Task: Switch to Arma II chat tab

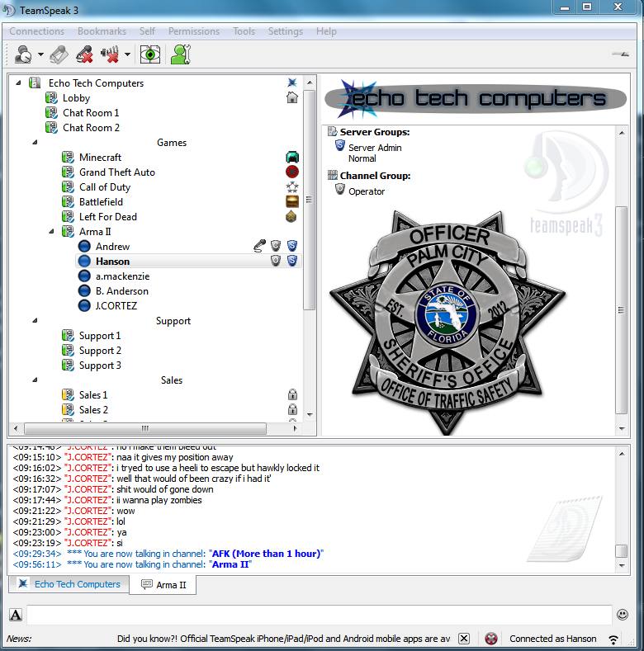Action: click(163, 584)
